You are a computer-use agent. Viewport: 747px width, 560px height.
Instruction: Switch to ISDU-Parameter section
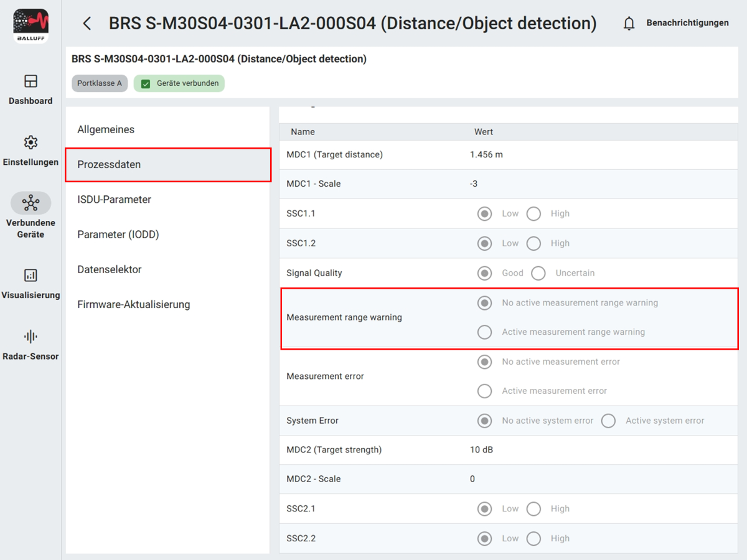pos(114,200)
